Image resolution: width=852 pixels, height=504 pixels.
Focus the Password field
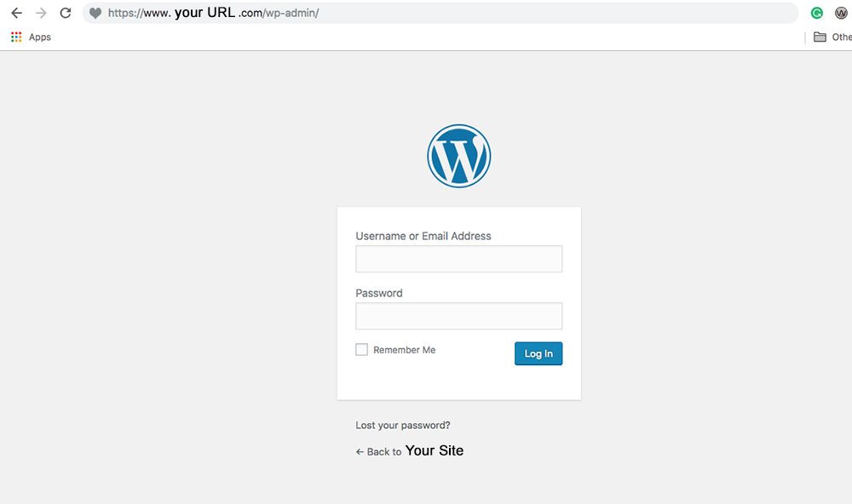point(458,316)
